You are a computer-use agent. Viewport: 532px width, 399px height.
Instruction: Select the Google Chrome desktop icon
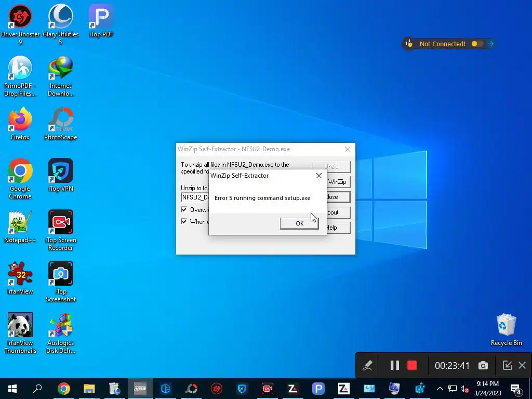(20, 179)
